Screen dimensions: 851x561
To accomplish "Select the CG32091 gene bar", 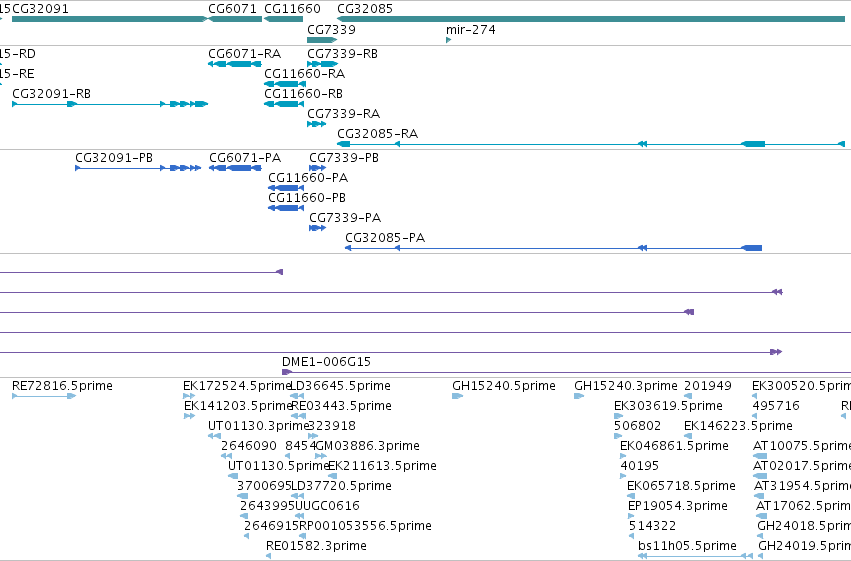I will click(109, 19).
